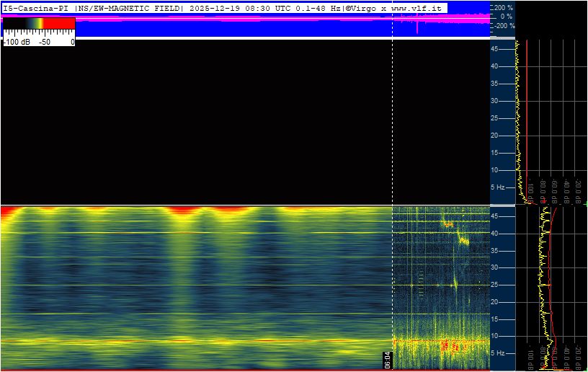This screenshot has width=588, height=372.
Task: Click the 5 Hz tick in upper frequency axis
Action: point(498,187)
